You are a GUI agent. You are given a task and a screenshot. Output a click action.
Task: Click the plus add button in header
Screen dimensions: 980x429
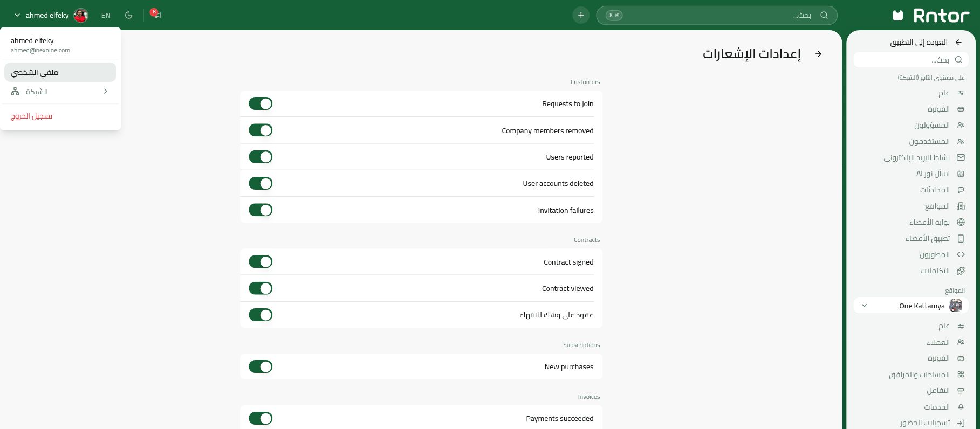point(581,15)
